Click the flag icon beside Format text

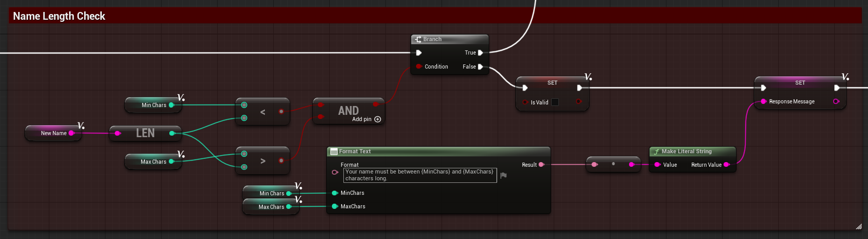pyautogui.click(x=503, y=176)
